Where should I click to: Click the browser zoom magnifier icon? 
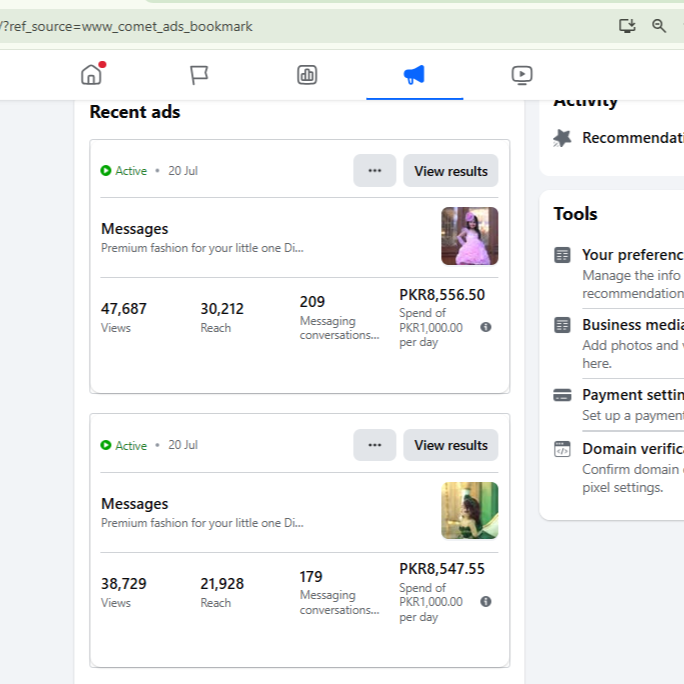[659, 26]
